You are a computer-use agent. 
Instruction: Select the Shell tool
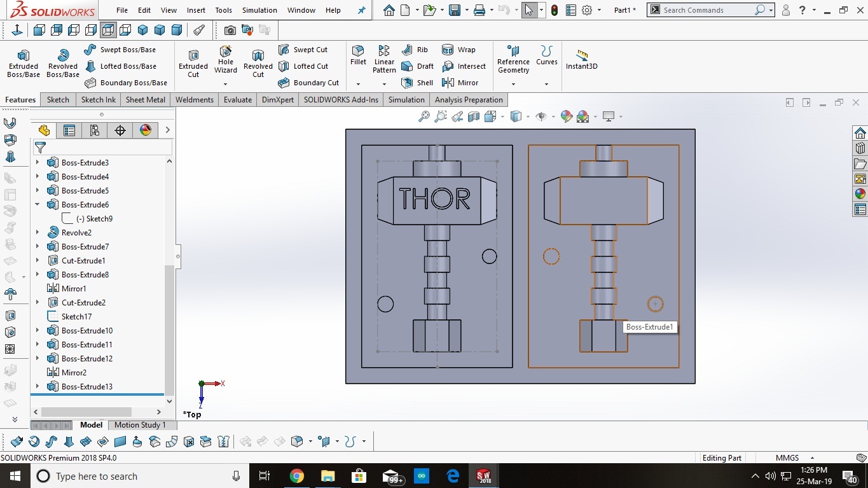tap(417, 83)
